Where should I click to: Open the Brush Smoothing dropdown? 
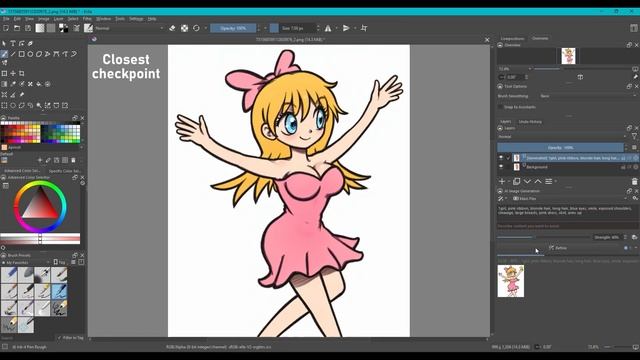point(587,96)
